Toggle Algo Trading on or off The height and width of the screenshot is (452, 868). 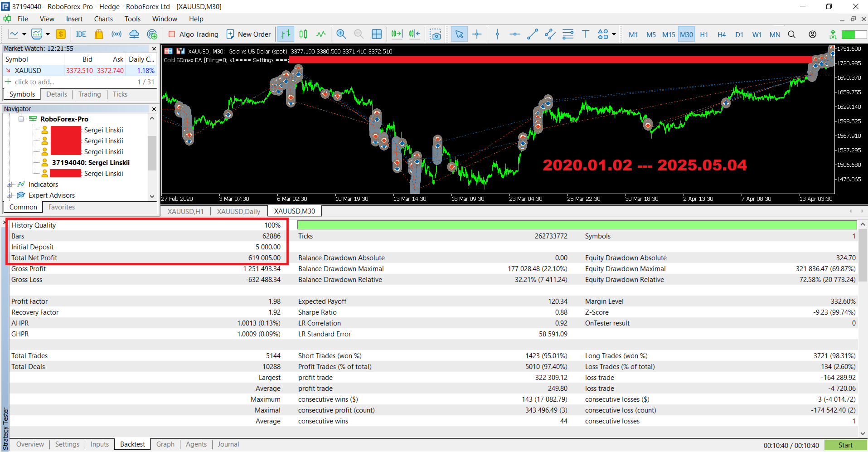pos(193,34)
